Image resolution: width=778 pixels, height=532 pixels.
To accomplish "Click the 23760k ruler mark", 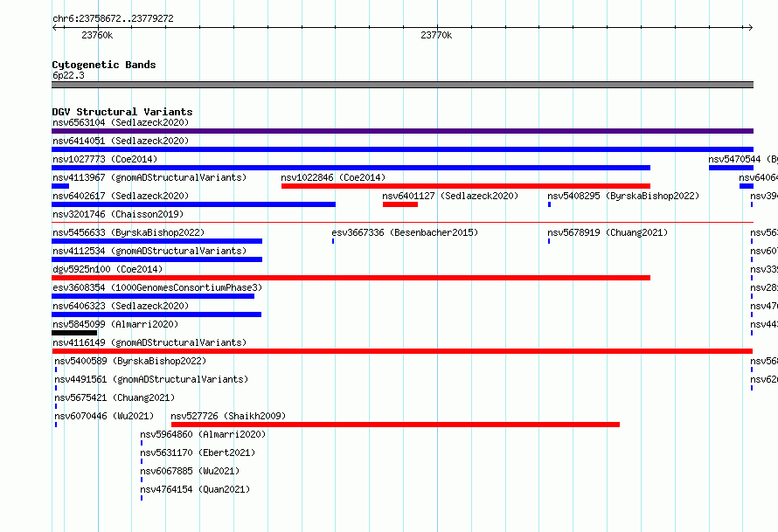I will pyautogui.click(x=97, y=35).
